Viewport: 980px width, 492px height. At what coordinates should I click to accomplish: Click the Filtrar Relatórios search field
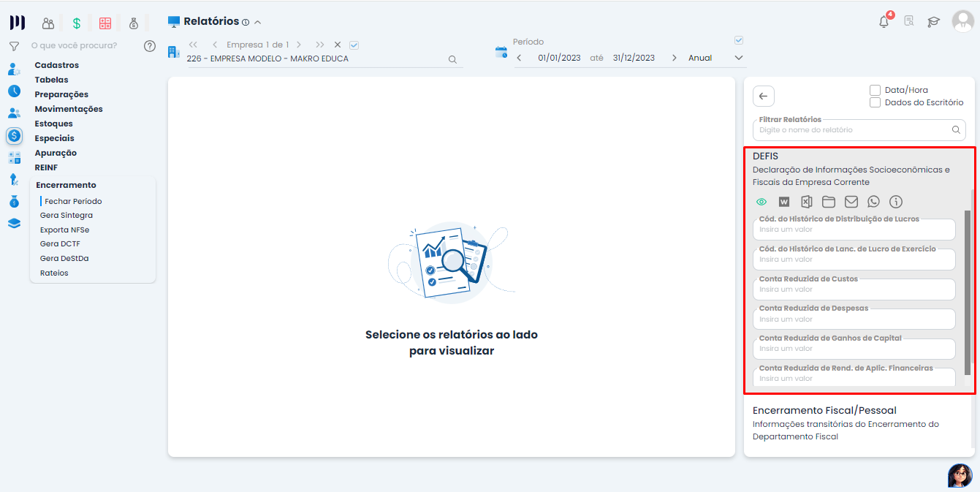click(854, 130)
